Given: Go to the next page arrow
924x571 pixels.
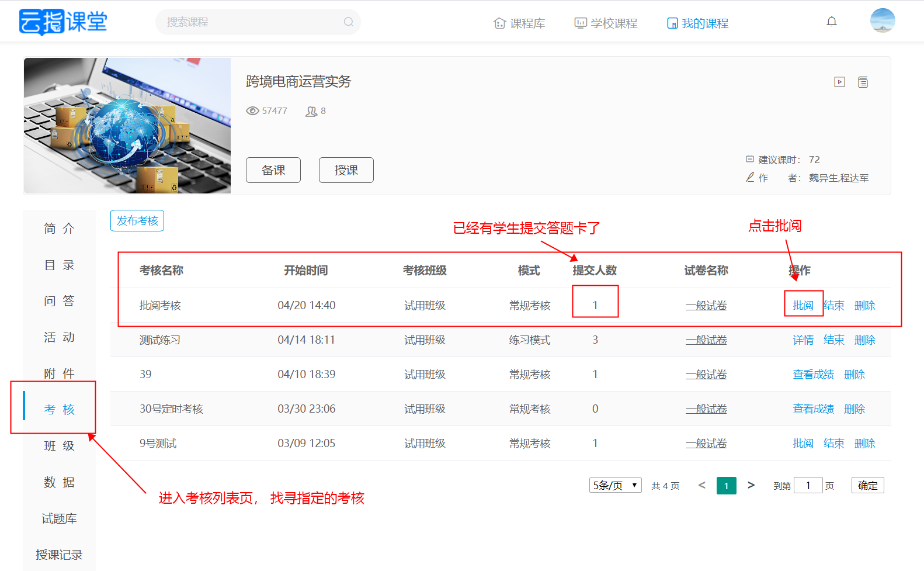Looking at the screenshot, I should 751,485.
